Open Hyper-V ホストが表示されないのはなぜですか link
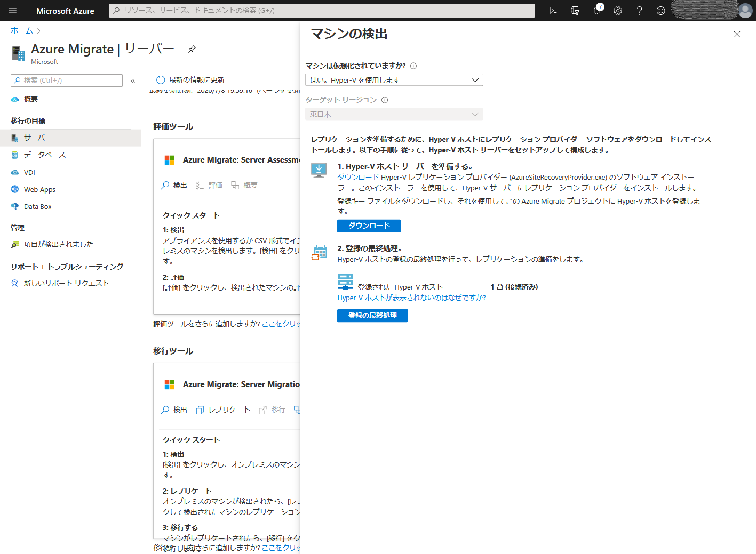The width and height of the screenshot is (756, 554). click(411, 298)
